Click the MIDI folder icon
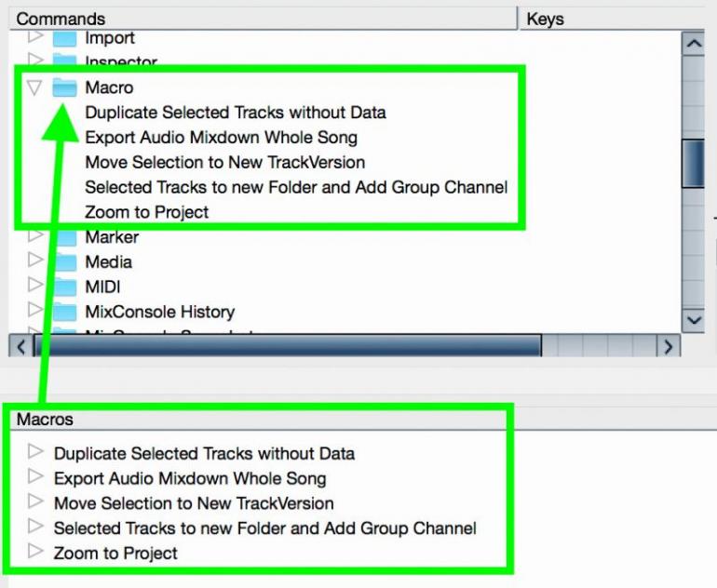Image resolution: width=717 pixels, height=588 pixels. click(x=64, y=287)
